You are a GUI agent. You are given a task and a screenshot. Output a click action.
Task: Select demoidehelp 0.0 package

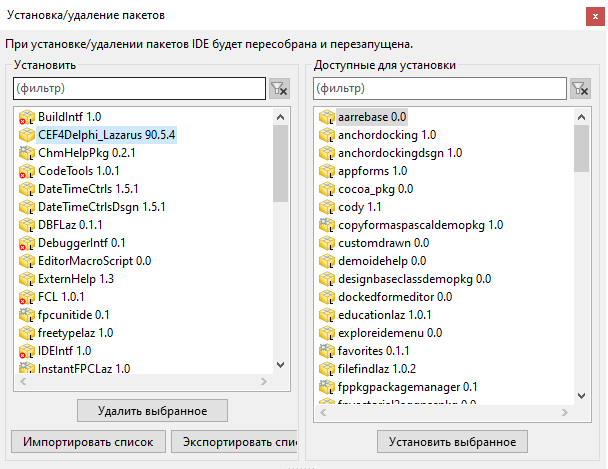tap(382, 261)
